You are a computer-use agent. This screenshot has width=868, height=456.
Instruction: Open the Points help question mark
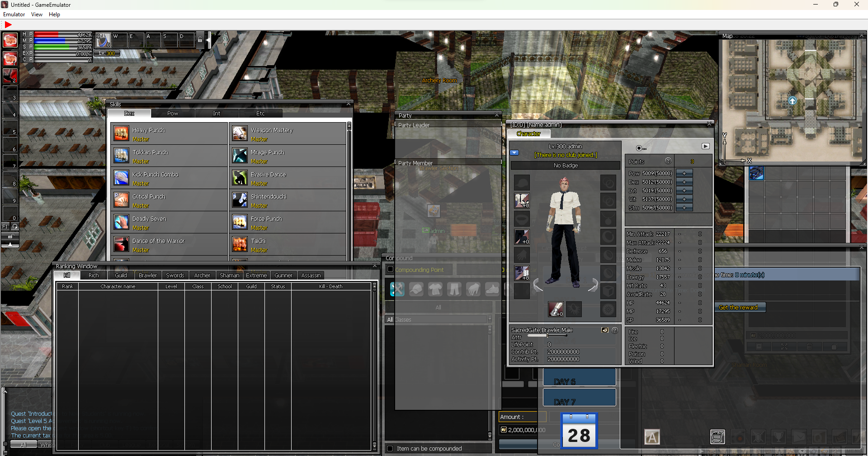[x=668, y=161]
